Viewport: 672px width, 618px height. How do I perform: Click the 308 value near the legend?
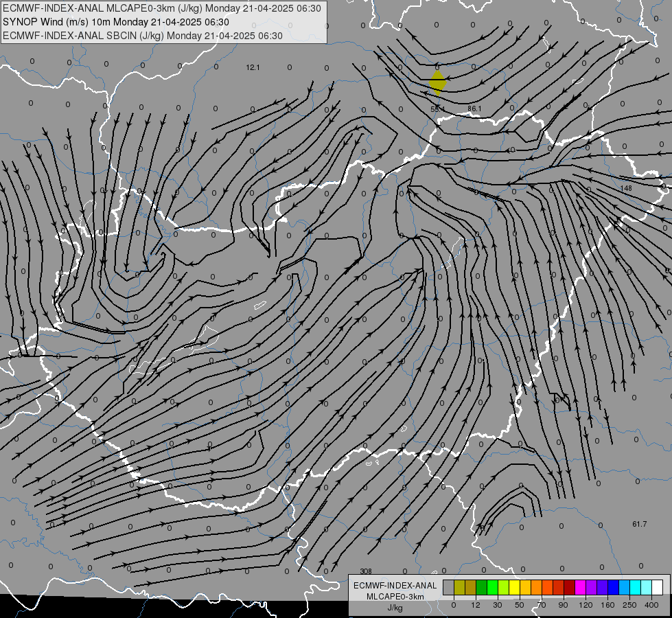(x=366, y=571)
